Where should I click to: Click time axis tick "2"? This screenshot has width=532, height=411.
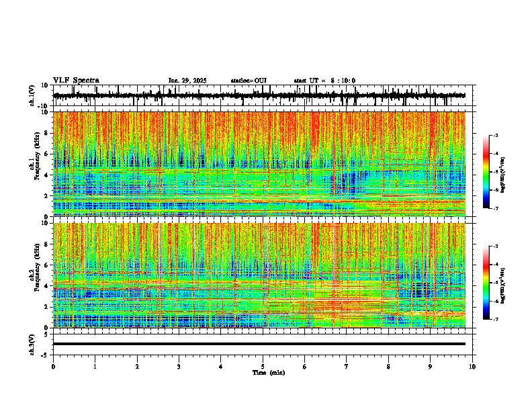137,367
